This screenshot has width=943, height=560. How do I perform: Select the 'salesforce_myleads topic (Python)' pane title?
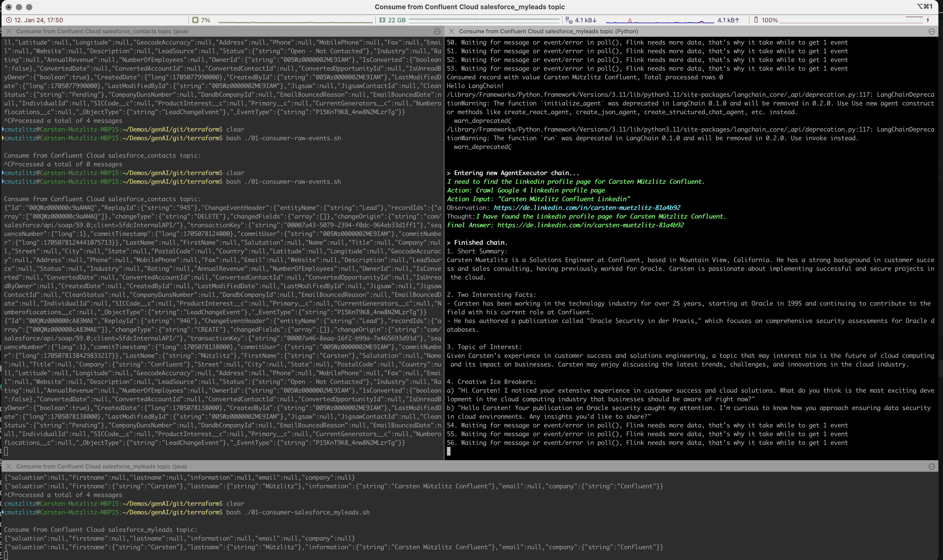point(548,31)
